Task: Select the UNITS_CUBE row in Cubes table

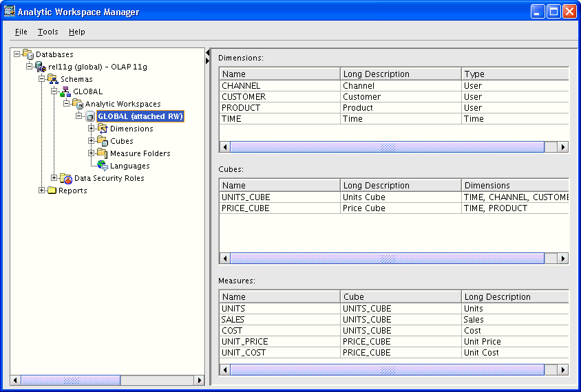Action: point(246,197)
